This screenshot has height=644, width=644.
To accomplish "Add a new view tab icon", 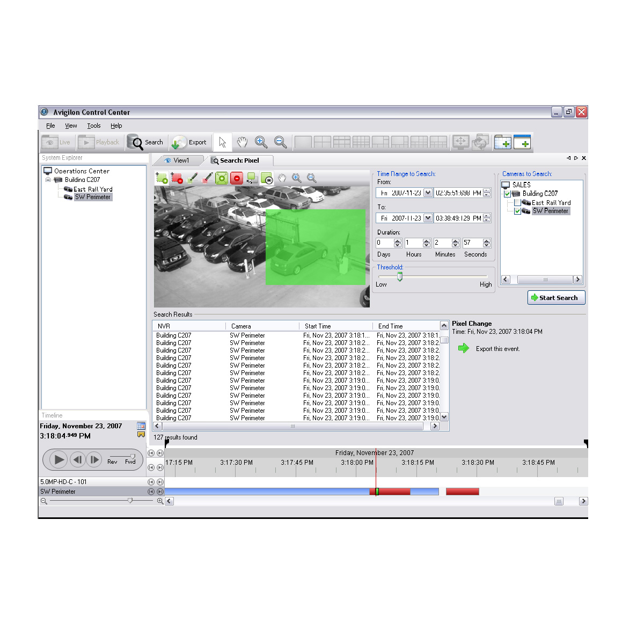I will coord(503,142).
